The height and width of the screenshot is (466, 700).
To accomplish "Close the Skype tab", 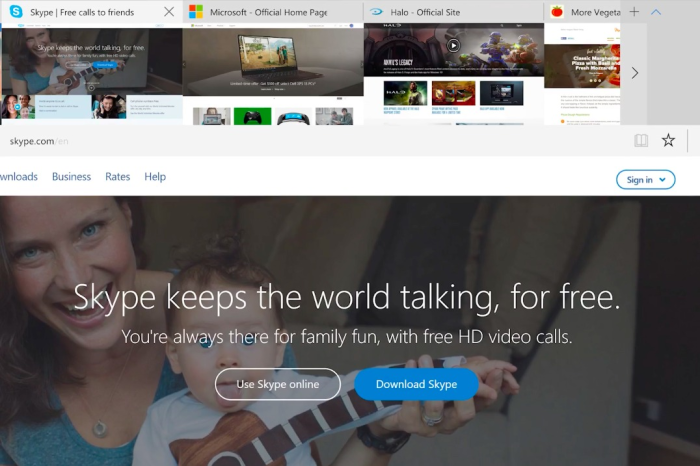I will pos(169,12).
